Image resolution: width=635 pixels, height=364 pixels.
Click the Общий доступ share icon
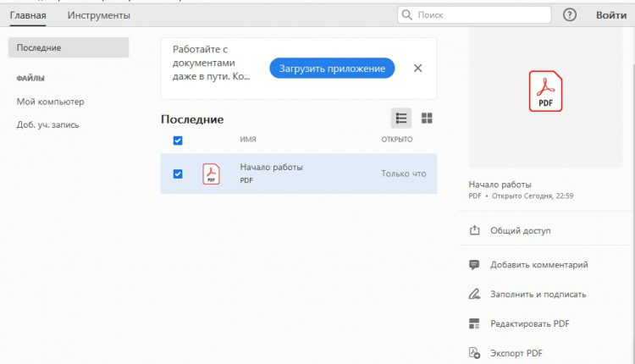click(474, 230)
